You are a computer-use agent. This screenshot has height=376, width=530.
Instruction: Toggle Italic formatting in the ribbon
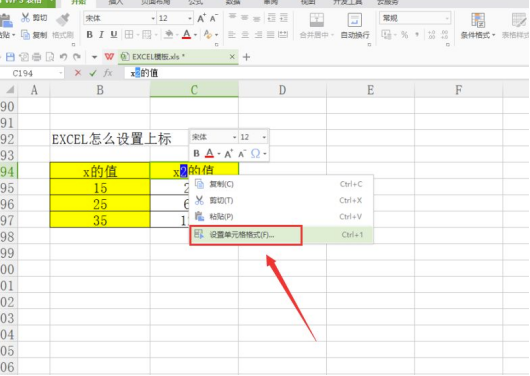[101, 34]
